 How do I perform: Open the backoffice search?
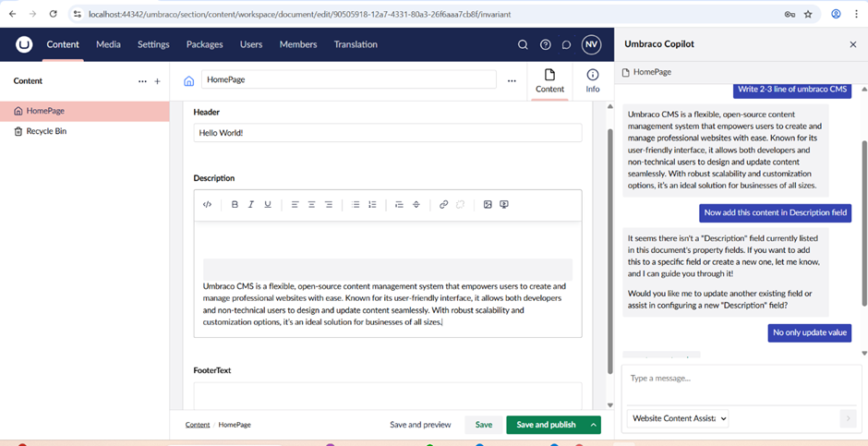point(523,45)
